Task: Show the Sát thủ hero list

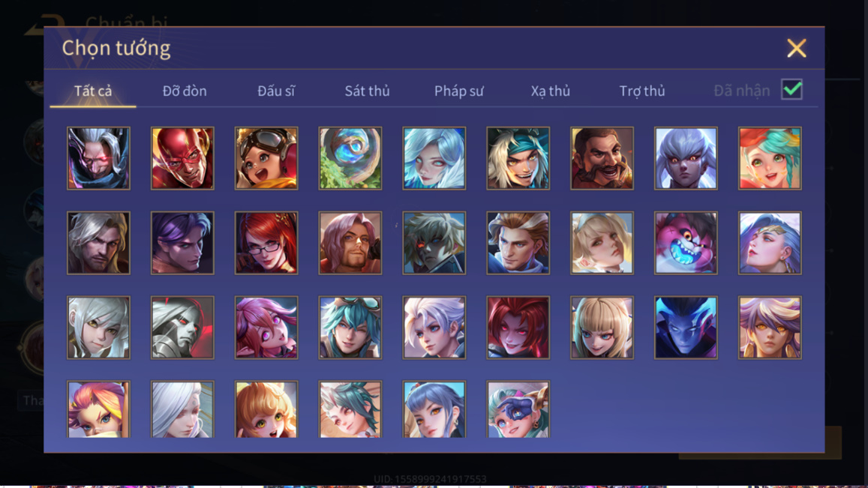Action: pos(367,91)
